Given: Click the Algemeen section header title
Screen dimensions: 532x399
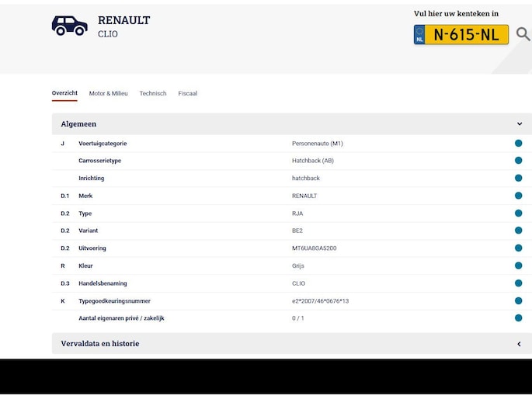Looking at the screenshot, I should click(78, 124).
